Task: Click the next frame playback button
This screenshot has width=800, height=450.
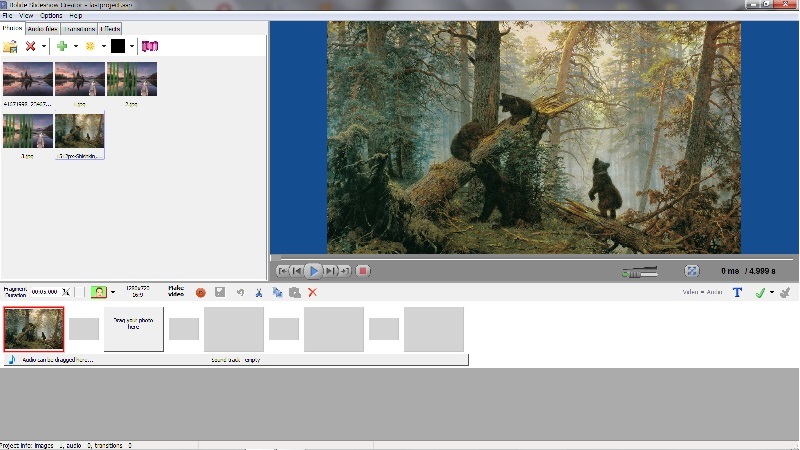Action: point(330,271)
